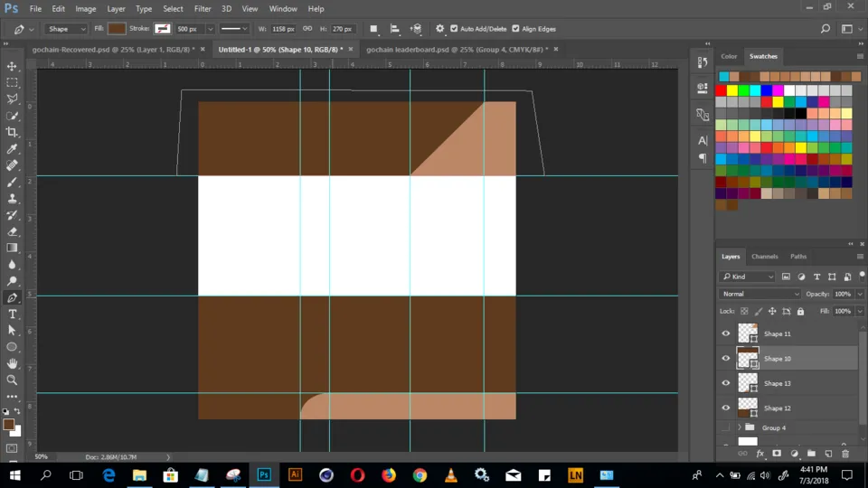The image size is (868, 488).
Task: Open the Normal blend mode dropdown
Action: coord(760,294)
